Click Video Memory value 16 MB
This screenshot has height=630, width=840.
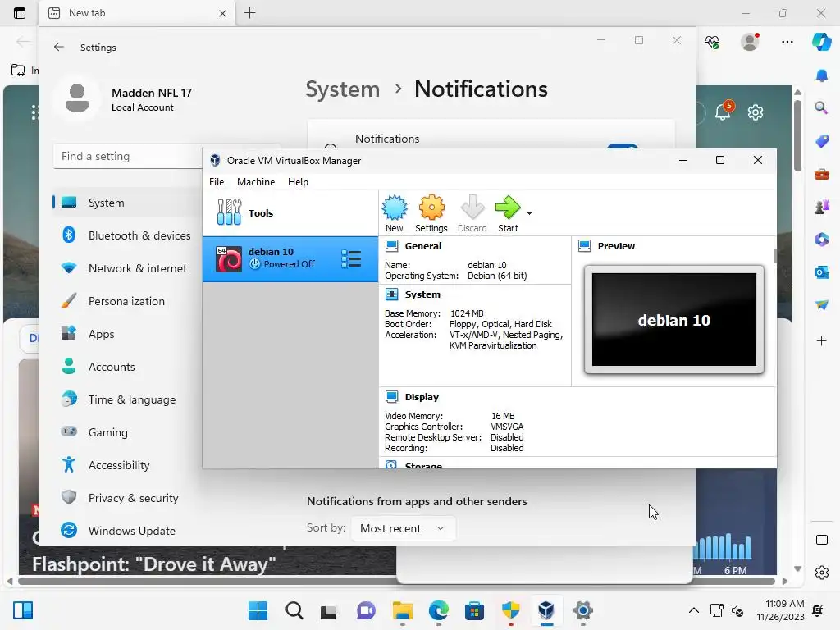[503, 416]
